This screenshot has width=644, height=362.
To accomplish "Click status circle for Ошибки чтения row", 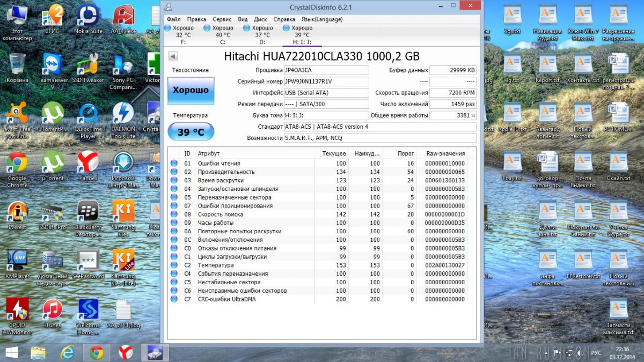I will (174, 164).
